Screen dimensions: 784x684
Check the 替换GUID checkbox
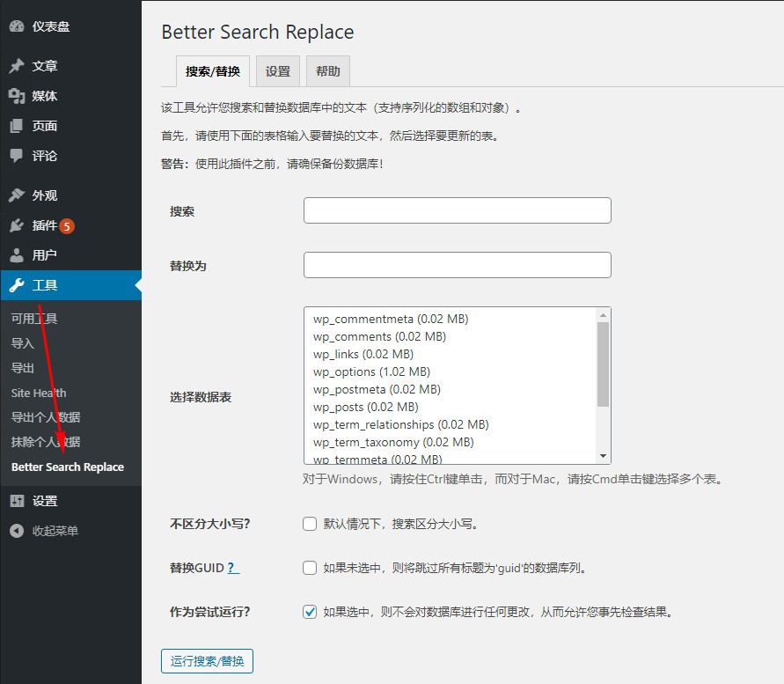tap(310, 568)
